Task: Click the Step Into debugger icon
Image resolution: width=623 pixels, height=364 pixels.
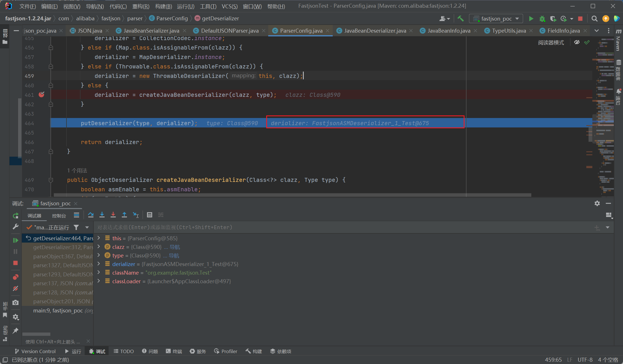Action: tap(102, 215)
